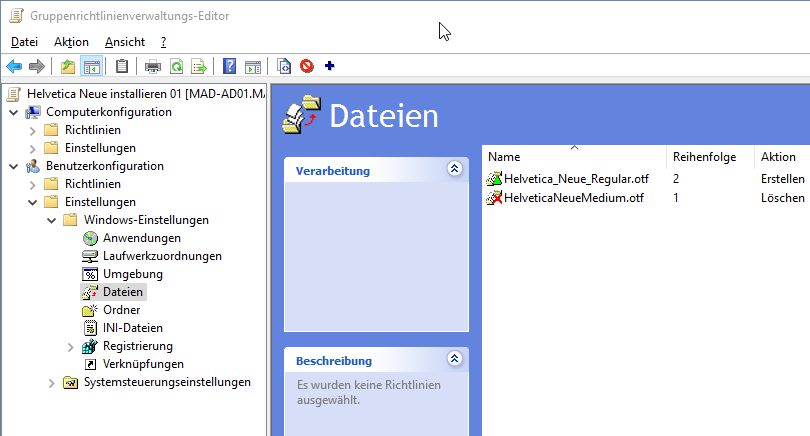Toggle the Show/Hide Console Tree button

(x=91, y=67)
